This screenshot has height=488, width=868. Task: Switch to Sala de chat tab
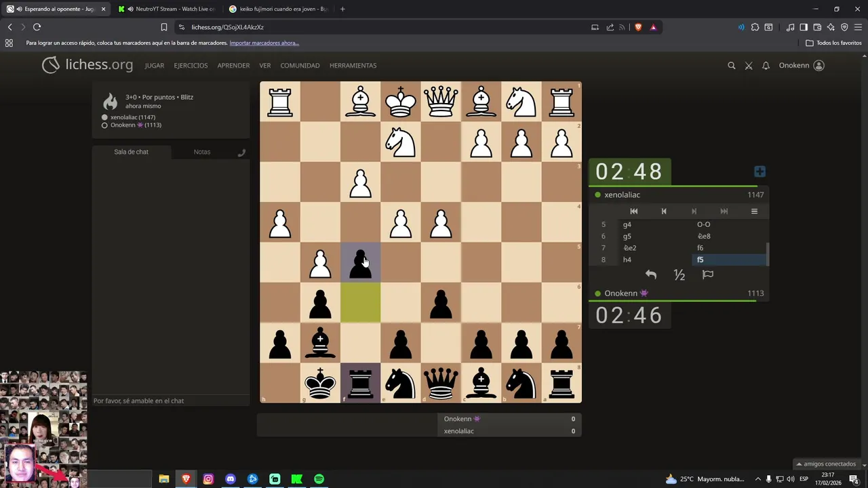(x=131, y=152)
